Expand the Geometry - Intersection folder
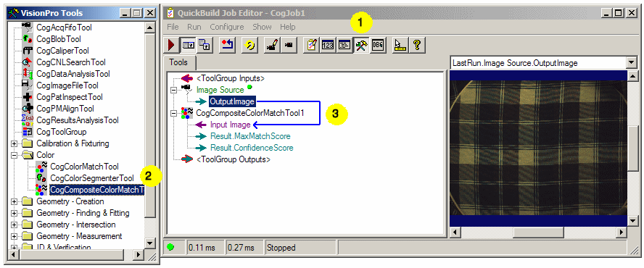 click(15, 225)
